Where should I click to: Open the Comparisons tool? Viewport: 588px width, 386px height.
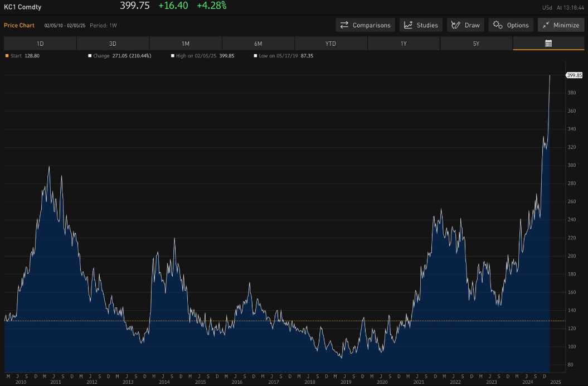click(x=365, y=25)
